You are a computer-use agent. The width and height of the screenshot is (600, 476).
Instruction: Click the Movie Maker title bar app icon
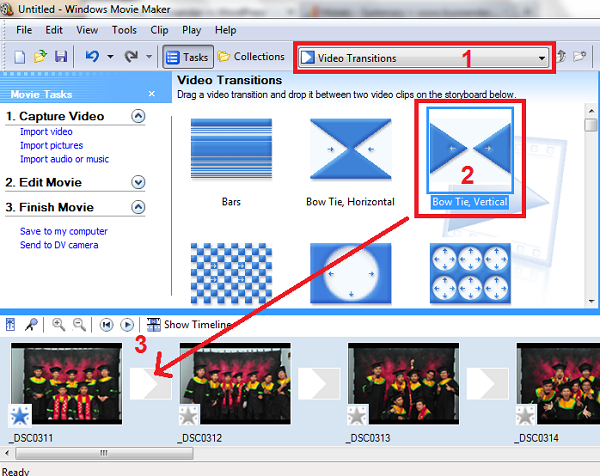[x=7, y=8]
